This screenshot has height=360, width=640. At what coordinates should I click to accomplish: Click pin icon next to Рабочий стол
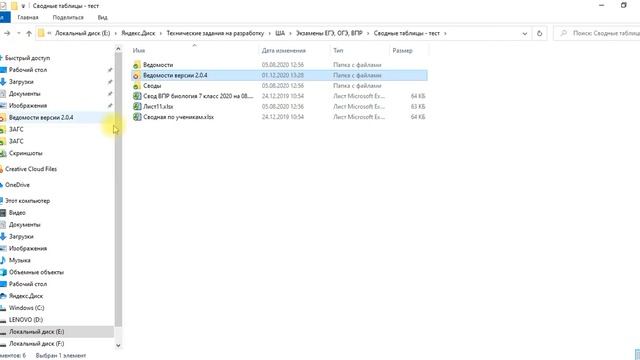pos(110,70)
